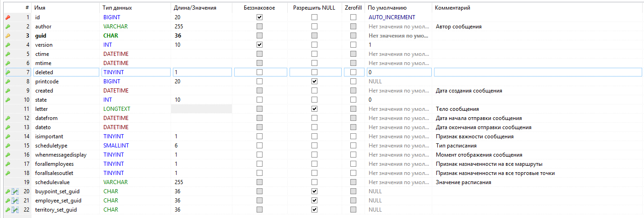The height and width of the screenshot is (218, 644).
Task: Toggle Allow NULL checkbox for printcode
Action: pyautogui.click(x=314, y=82)
